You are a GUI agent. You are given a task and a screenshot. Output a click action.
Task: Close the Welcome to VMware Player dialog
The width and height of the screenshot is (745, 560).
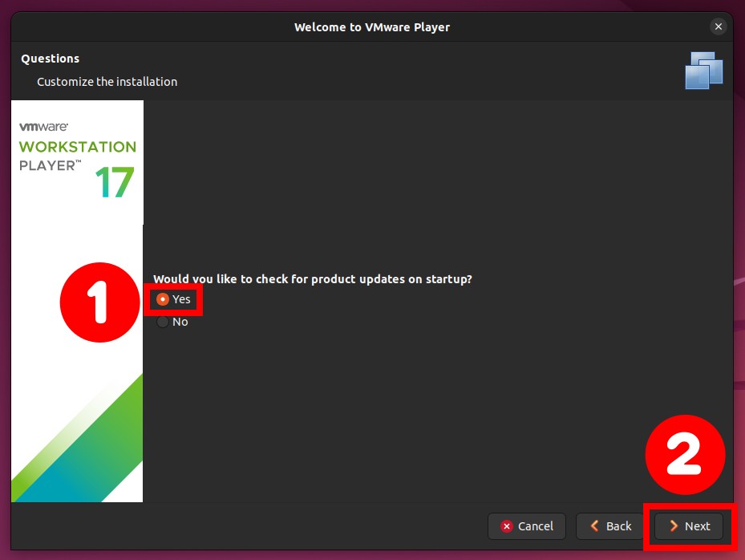pos(719,26)
